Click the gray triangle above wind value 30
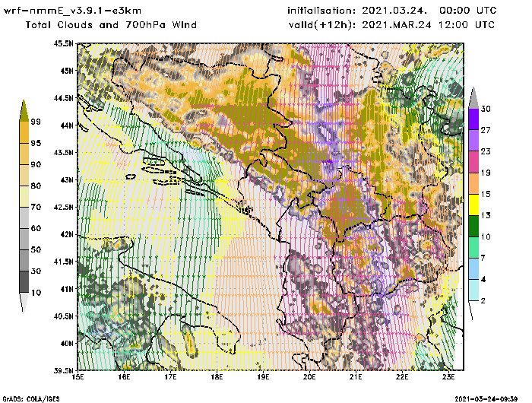 (473, 99)
